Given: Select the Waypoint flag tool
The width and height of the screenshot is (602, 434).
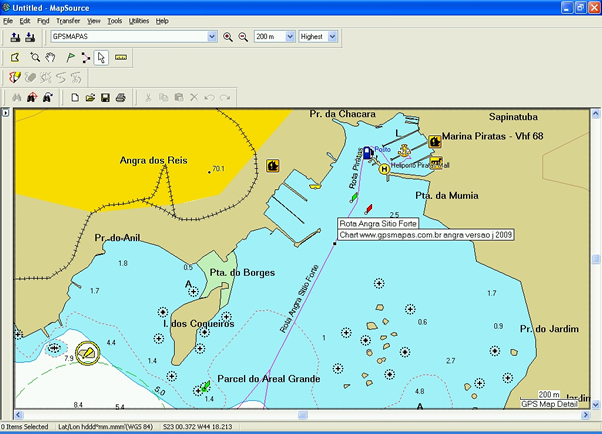Looking at the screenshot, I should pyautogui.click(x=70, y=57).
